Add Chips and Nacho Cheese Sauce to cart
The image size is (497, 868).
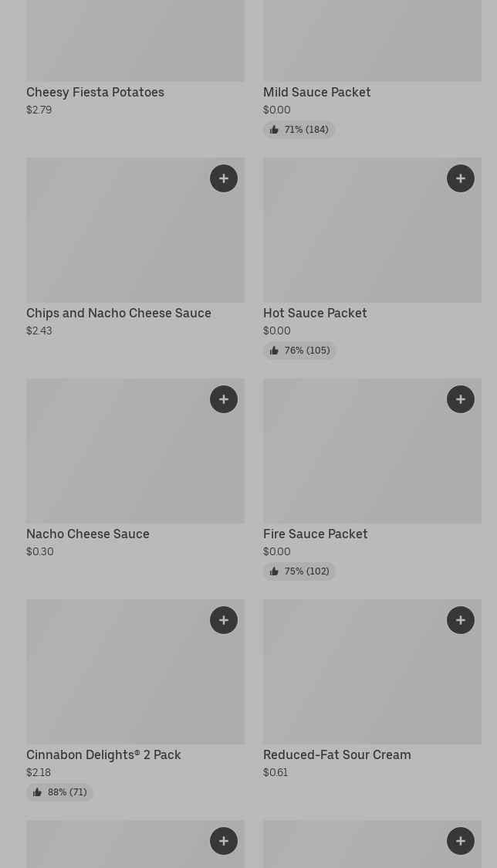pyautogui.click(x=224, y=178)
